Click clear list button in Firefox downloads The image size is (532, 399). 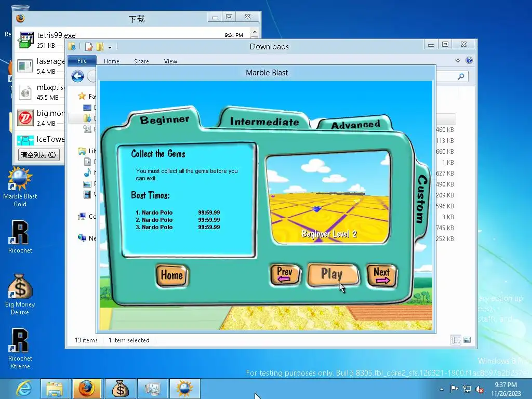pos(38,155)
